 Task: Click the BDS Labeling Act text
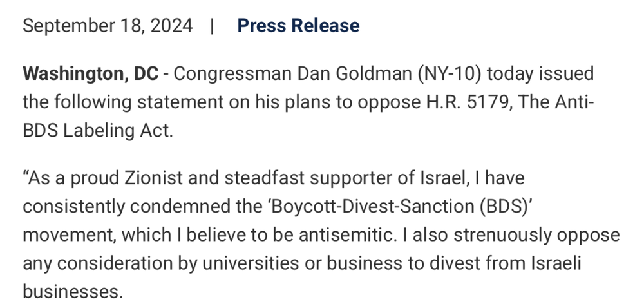click(x=98, y=130)
